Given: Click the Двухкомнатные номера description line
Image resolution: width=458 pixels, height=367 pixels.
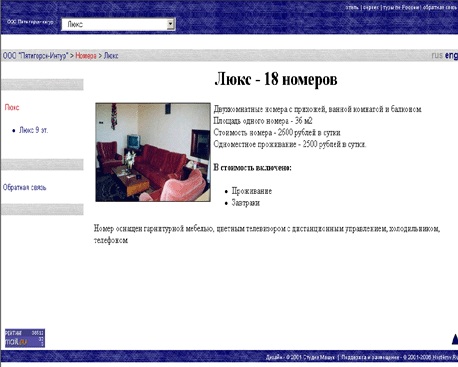Looking at the screenshot, I should [x=318, y=109].
